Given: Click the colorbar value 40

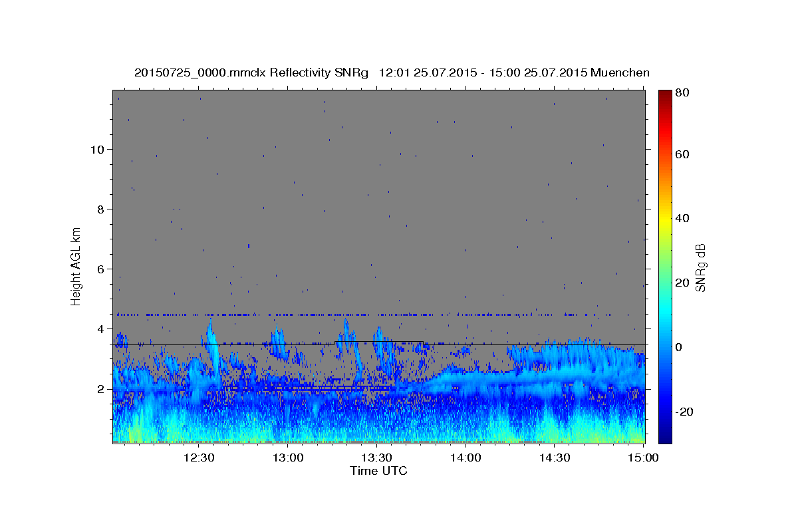Looking at the screenshot, I should click(x=683, y=218).
